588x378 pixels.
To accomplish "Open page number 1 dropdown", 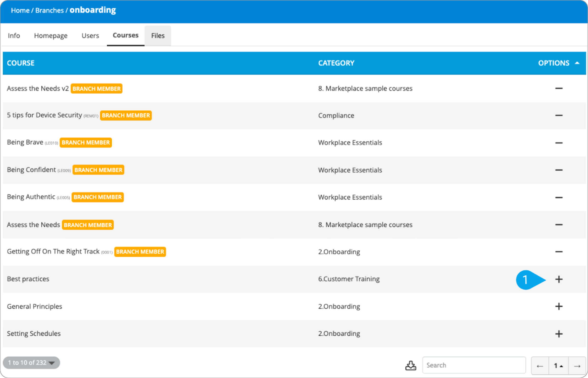I will tap(558, 366).
